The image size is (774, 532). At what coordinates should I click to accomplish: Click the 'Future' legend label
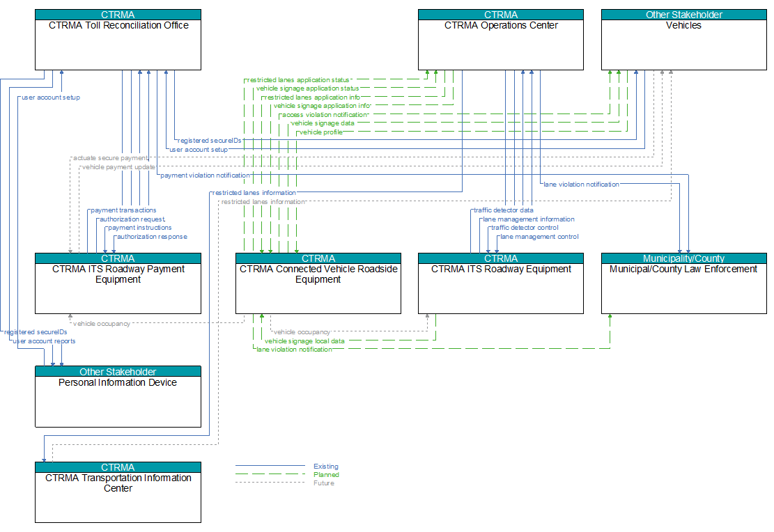[324, 483]
